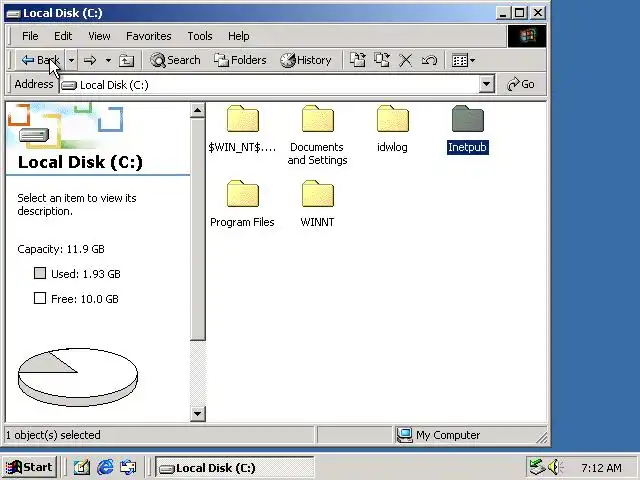This screenshot has height=480, width=640.
Task: Click the Up one level icon
Action: pyautogui.click(x=126, y=61)
